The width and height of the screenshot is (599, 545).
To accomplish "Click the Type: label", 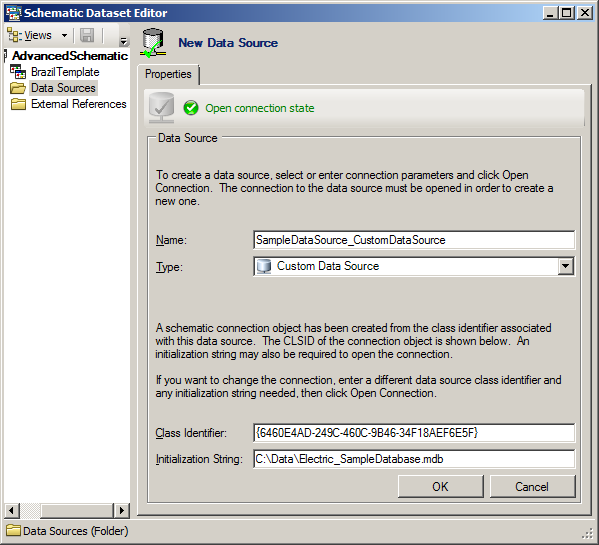I will tap(169, 267).
